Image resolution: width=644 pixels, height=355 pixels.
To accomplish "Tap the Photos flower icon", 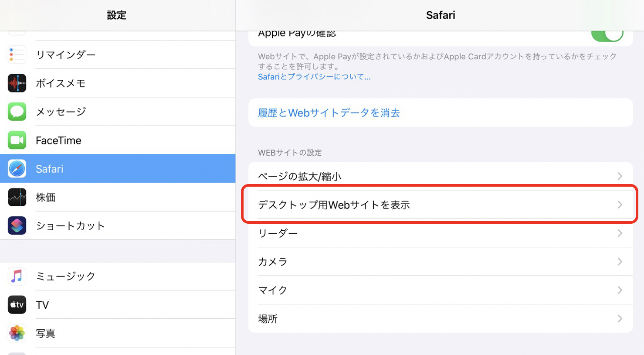I will [17, 333].
